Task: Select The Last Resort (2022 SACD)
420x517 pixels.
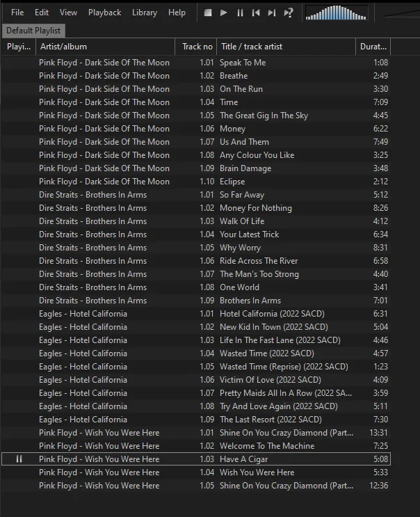Action: 196,420
